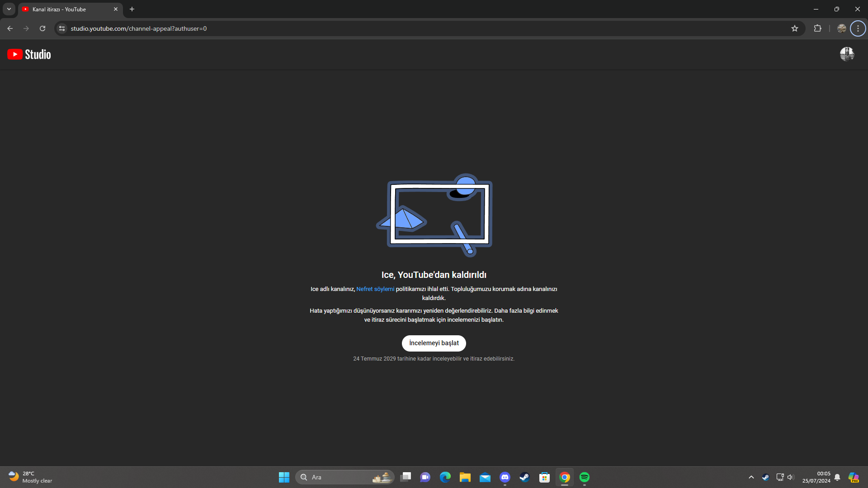Open the Chrome extensions puzzle icon

coord(817,28)
